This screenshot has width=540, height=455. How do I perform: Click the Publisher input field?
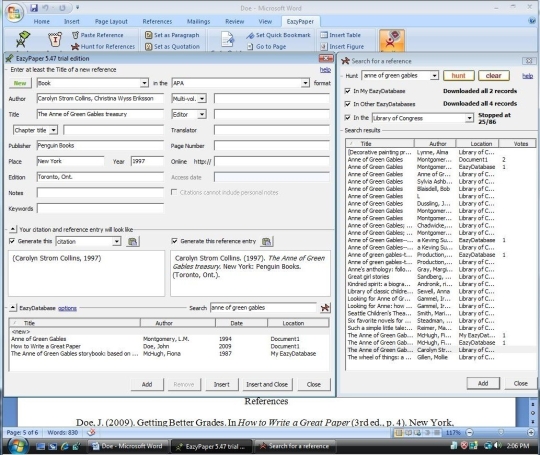tap(100, 145)
